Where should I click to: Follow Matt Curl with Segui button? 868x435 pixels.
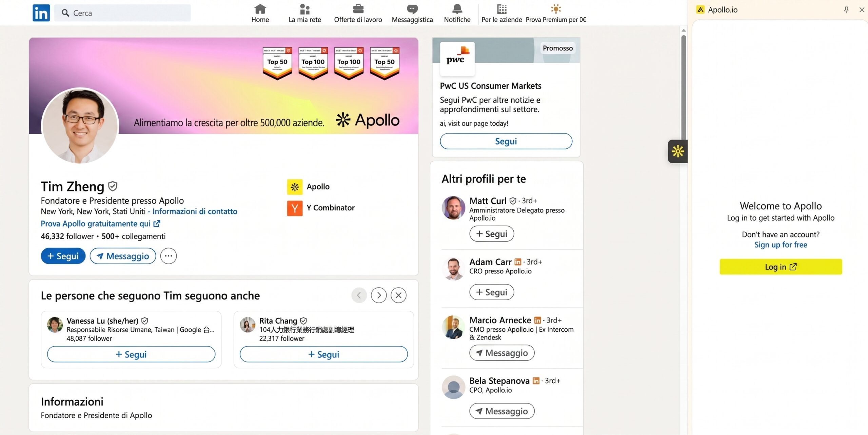pos(492,234)
